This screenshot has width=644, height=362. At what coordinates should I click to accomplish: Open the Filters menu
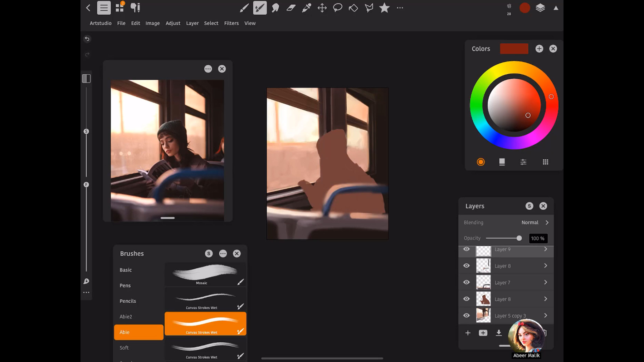point(231,23)
